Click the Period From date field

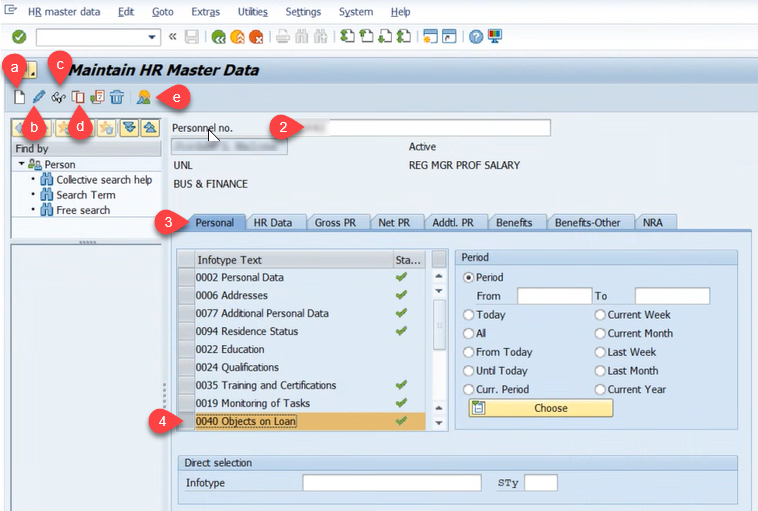pos(554,296)
